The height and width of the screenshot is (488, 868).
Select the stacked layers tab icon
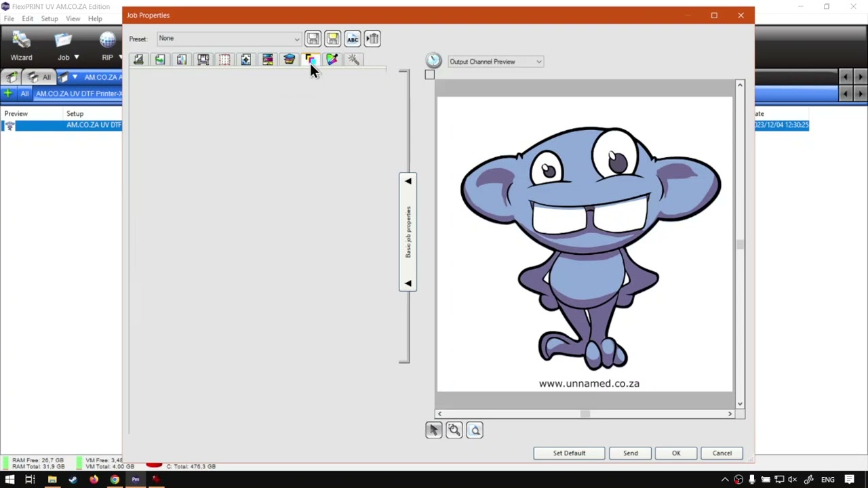[289, 60]
